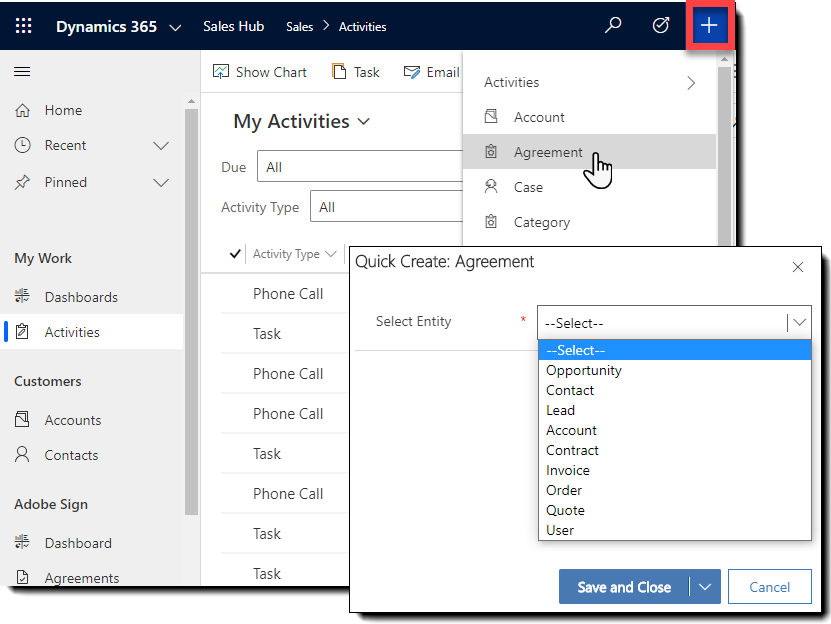
Task: Close the Quick Create dialog
Action: [x=798, y=267]
